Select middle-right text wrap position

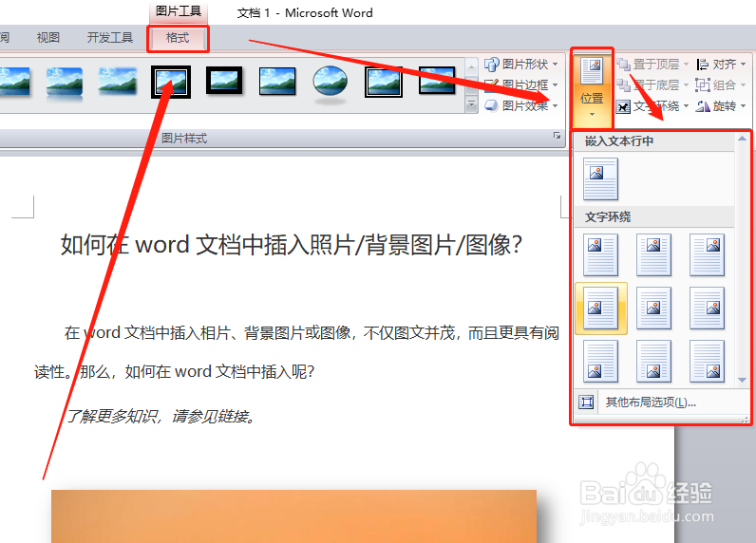point(707,309)
